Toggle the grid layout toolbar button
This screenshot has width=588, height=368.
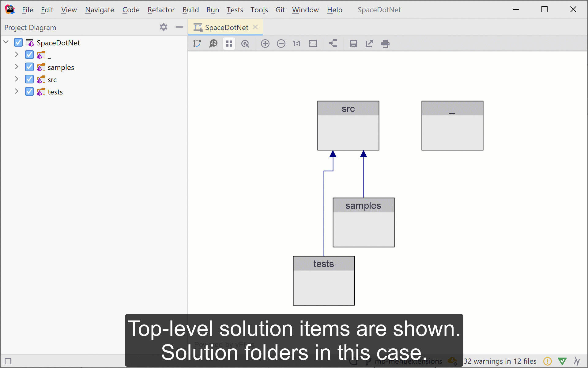[229, 44]
